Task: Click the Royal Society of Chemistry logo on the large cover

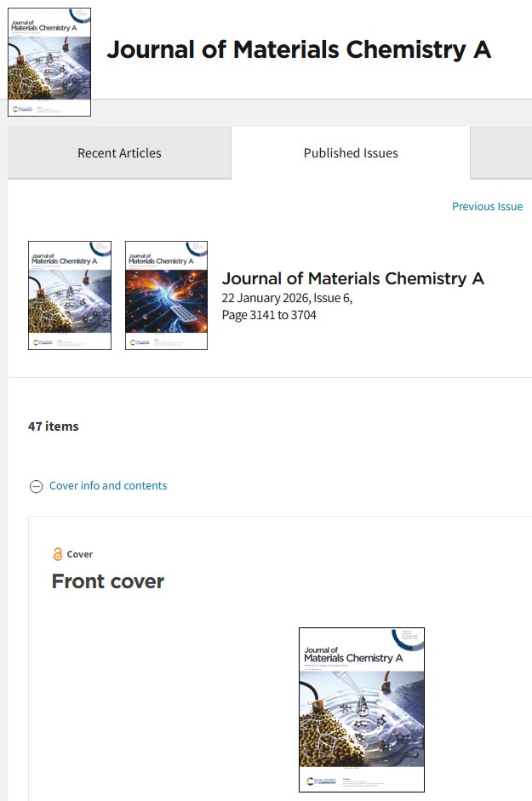Action: pos(322,780)
